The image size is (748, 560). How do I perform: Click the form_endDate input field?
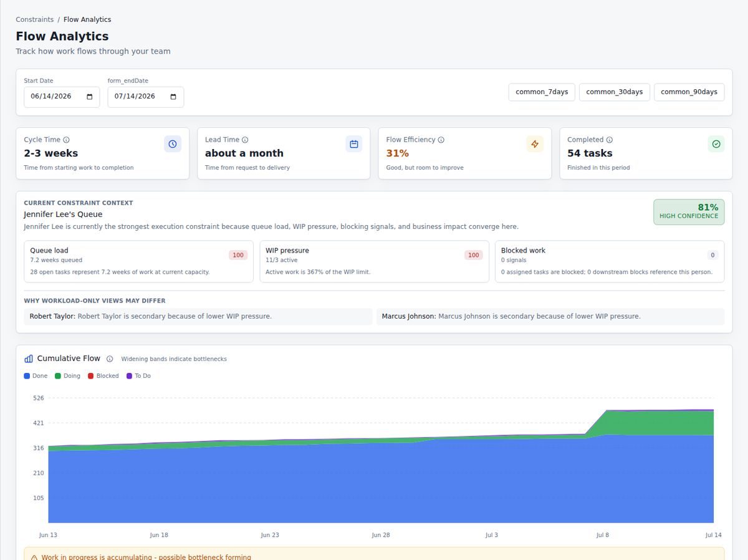pos(146,97)
